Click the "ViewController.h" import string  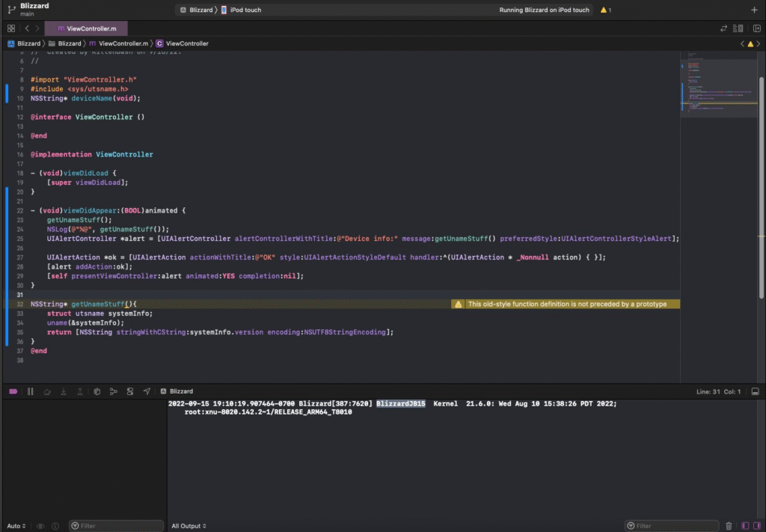tap(100, 79)
